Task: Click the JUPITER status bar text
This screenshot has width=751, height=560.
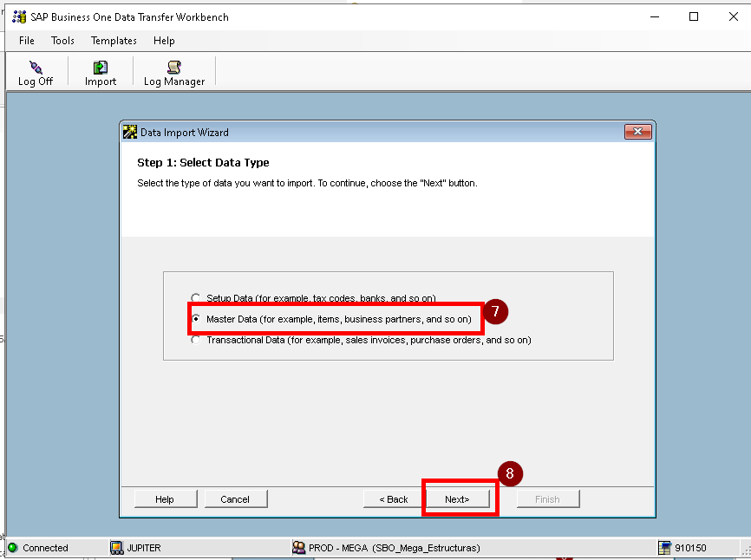Action: [144, 548]
